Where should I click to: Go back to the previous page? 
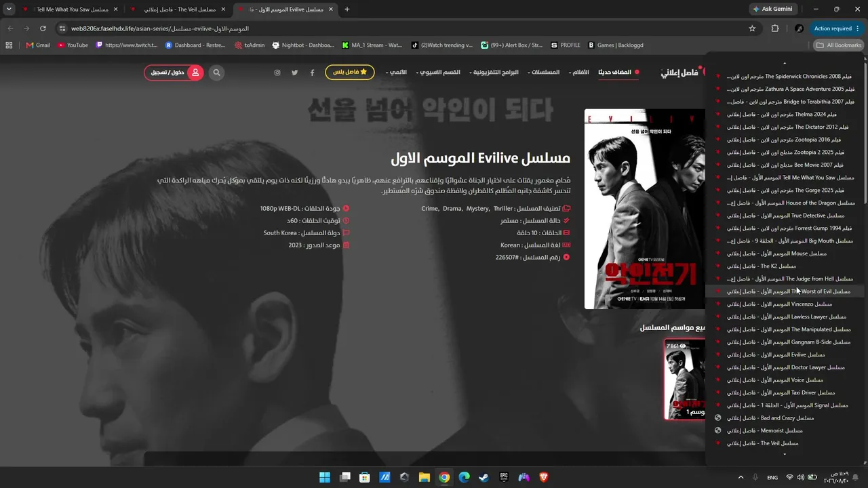click(x=10, y=28)
